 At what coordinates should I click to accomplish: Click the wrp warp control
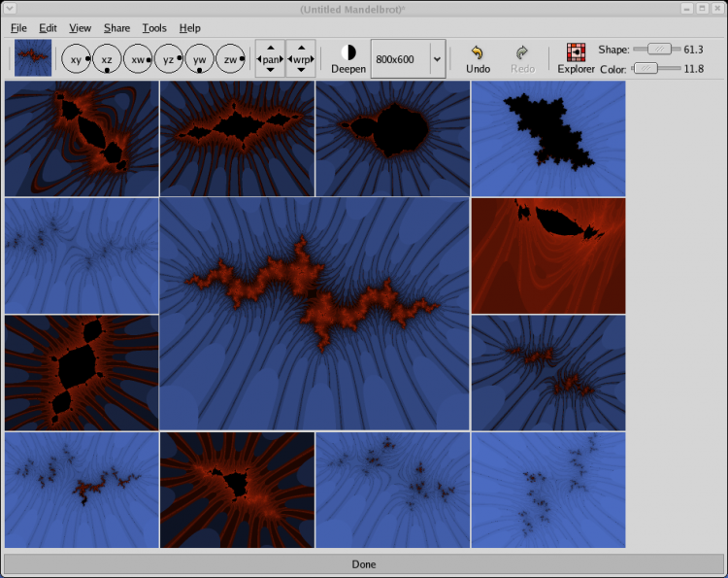point(301,59)
